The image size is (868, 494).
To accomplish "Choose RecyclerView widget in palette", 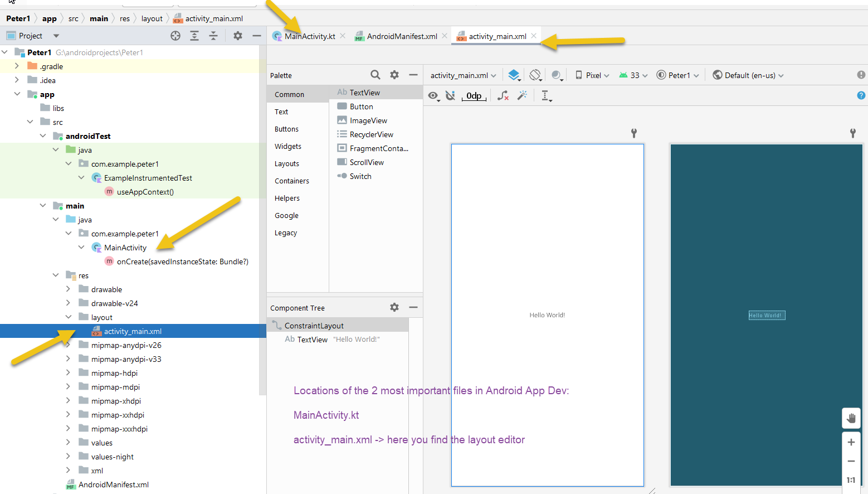I will point(376,134).
